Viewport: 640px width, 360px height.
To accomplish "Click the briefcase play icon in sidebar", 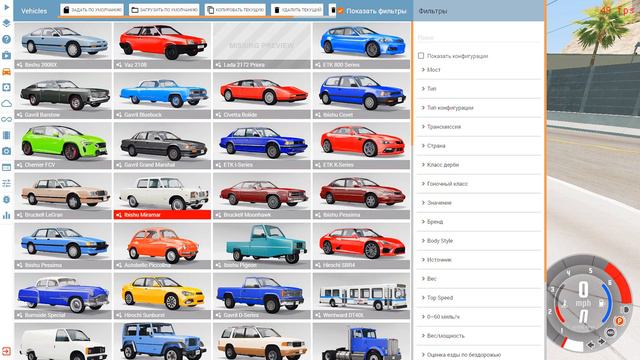I will [x=7, y=55].
